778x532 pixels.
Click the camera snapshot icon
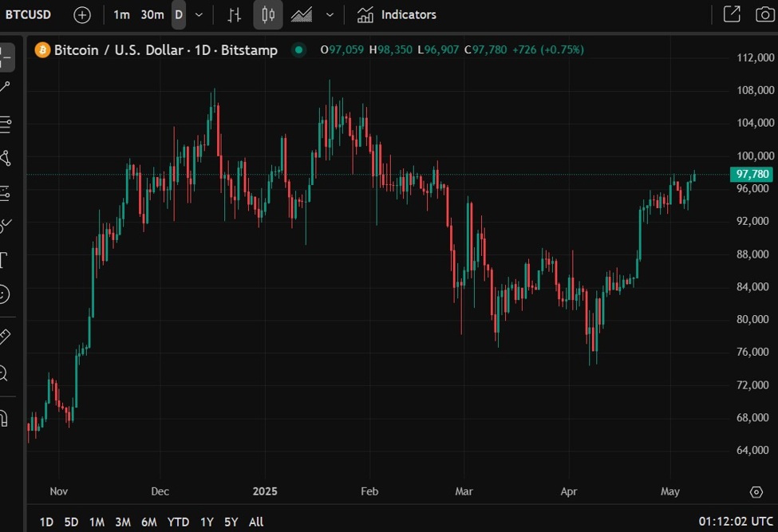tap(764, 14)
